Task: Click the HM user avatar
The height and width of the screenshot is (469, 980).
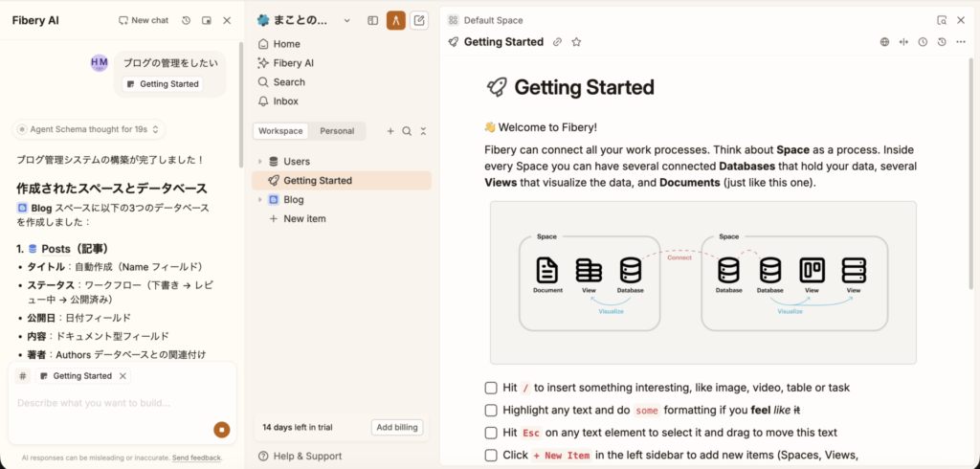Action: pos(100,62)
